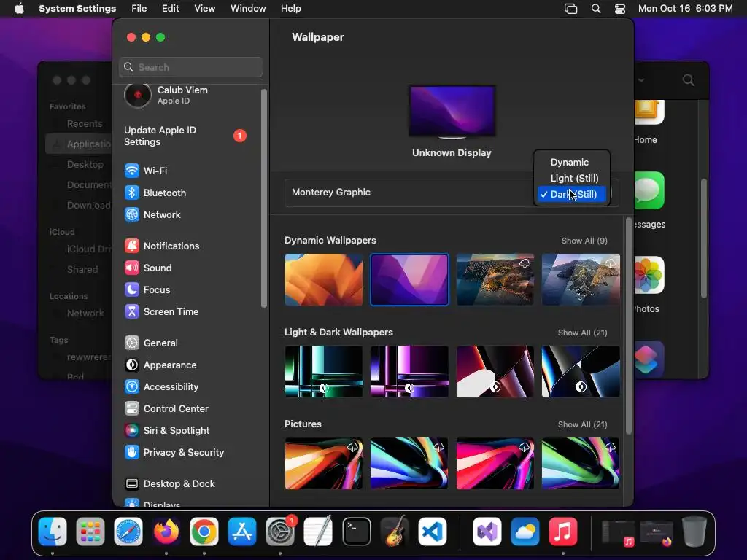
Task: Open the File menu
Action: (139, 9)
